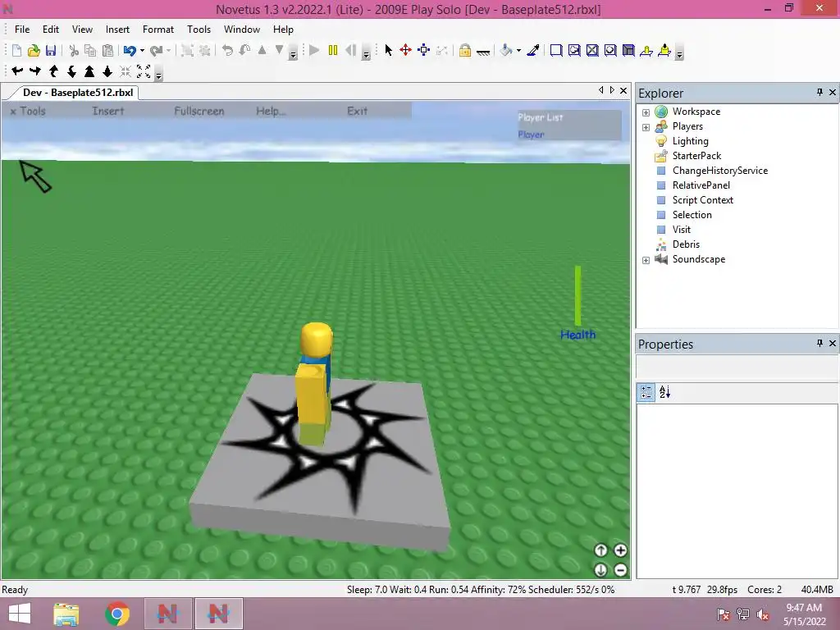This screenshot has height=630, width=840.
Task: Open a place with the folder icon
Action: (34, 50)
